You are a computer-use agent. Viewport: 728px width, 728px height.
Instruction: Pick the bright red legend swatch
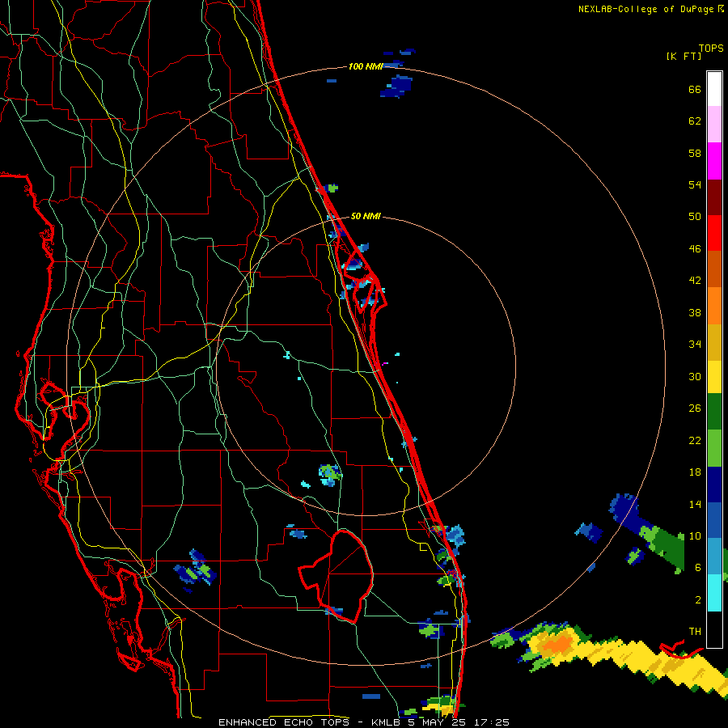(x=714, y=233)
